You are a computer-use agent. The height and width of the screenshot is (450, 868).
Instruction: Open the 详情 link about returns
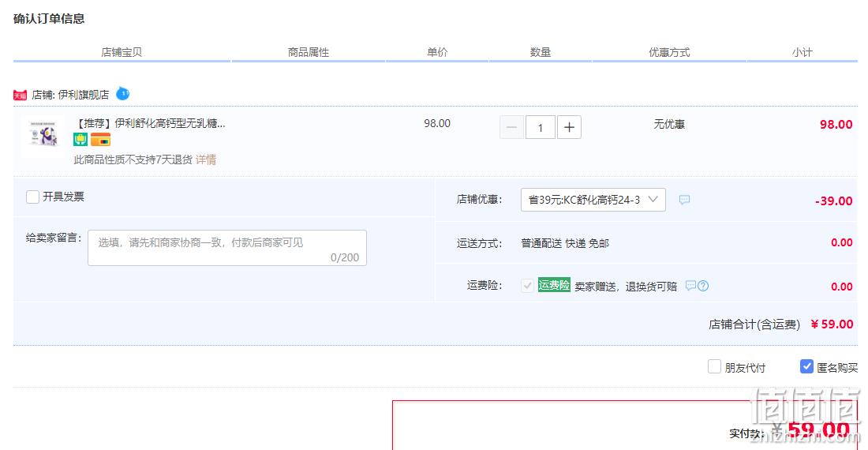[x=206, y=160]
